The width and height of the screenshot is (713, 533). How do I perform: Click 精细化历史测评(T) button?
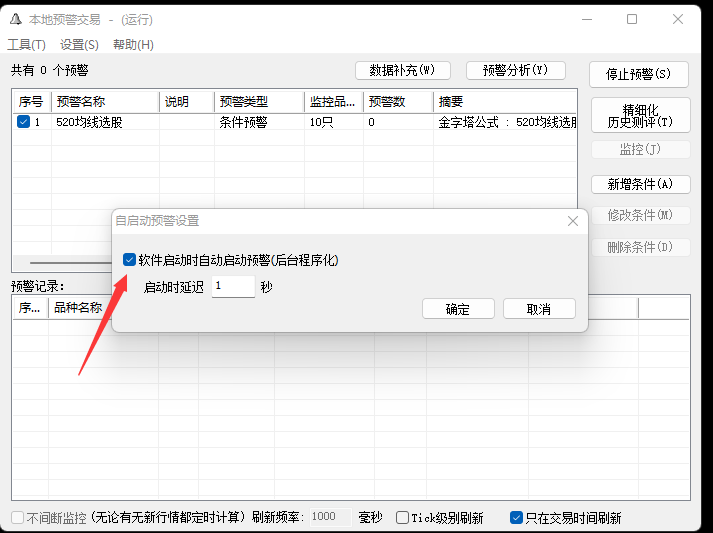pos(640,115)
